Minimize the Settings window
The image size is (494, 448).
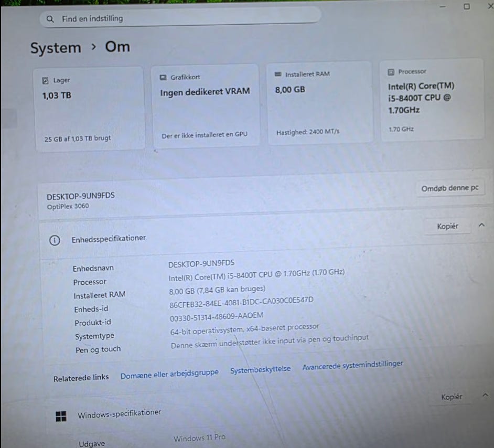tap(443, 6)
